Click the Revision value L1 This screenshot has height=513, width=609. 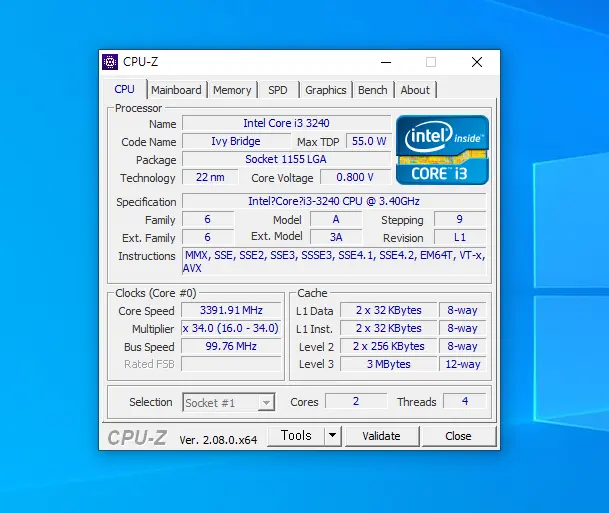point(460,237)
